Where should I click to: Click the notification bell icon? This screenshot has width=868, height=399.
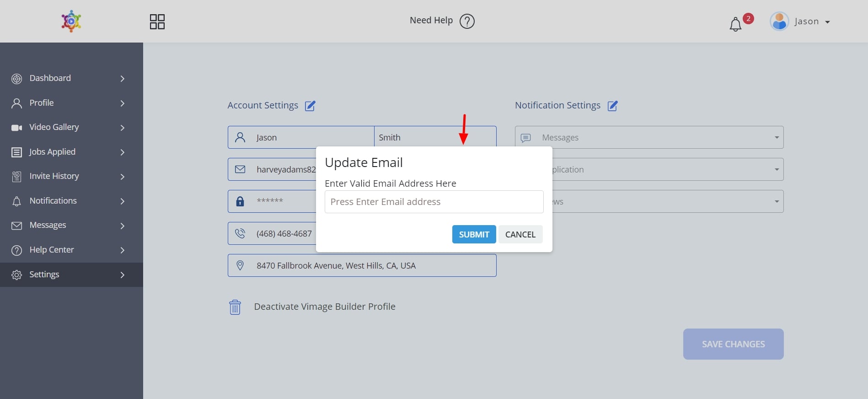(x=735, y=24)
